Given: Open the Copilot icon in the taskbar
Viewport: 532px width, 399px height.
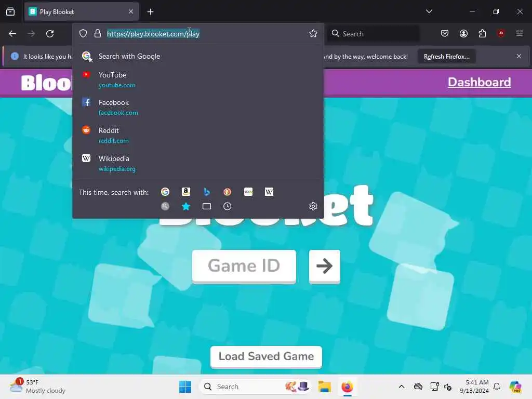Looking at the screenshot, I should (x=515, y=387).
